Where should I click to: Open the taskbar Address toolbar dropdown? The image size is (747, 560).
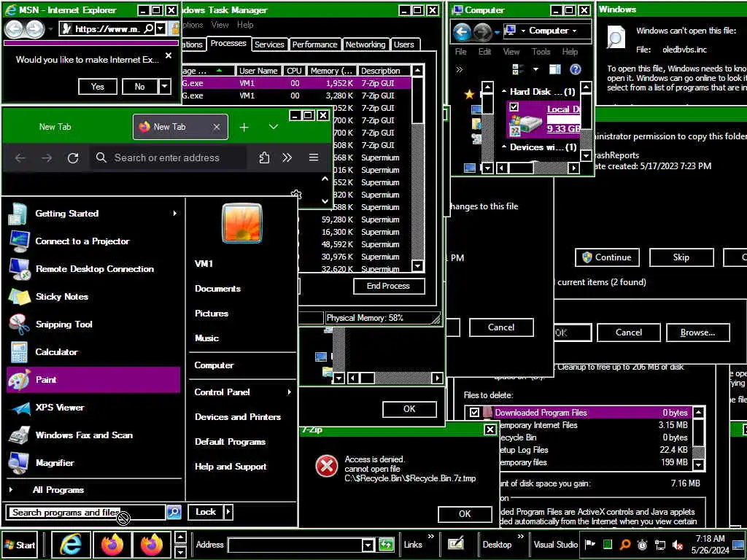(368, 545)
